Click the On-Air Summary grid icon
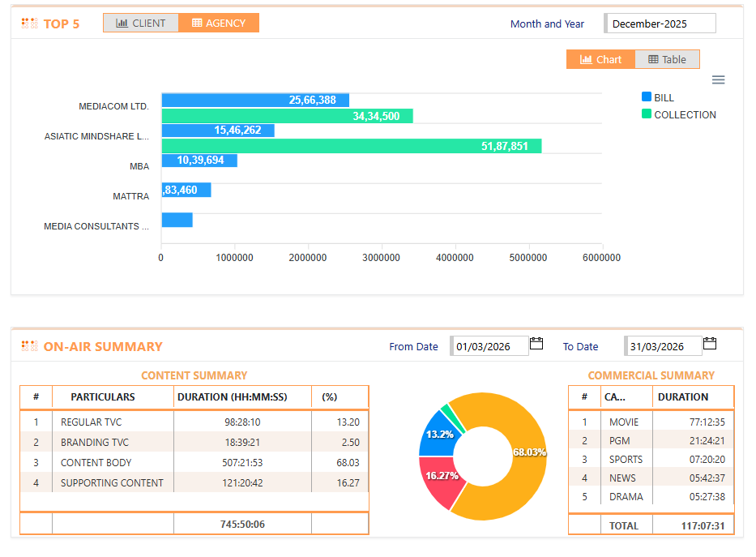Viewport: 756px width, 557px height. pos(30,346)
